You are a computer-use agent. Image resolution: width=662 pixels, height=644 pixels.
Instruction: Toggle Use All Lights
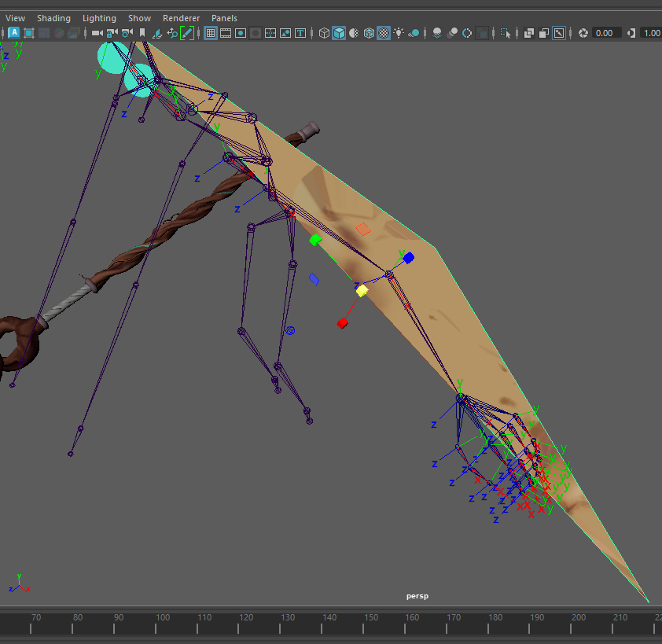tap(399, 33)
